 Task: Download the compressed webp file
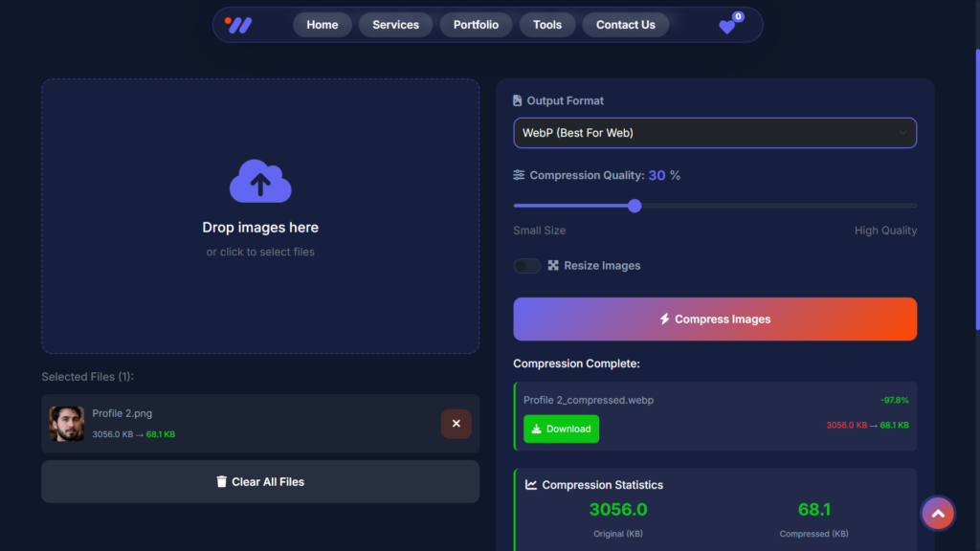coord(561,429)
